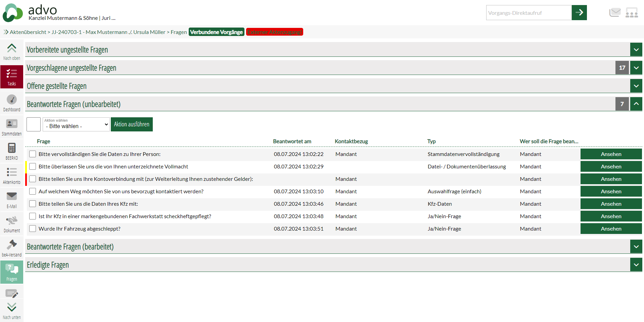The width and height of the screenshot is (644, 322).
Task: Open the 'Verbundene Vorgänge' tab
Action: (x=216, y=32)
